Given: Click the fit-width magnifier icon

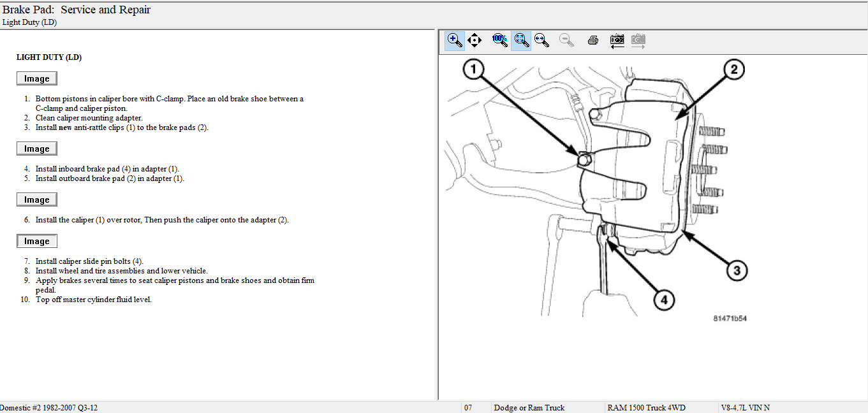Looking at the screenshot, I should tap(541, 40).
